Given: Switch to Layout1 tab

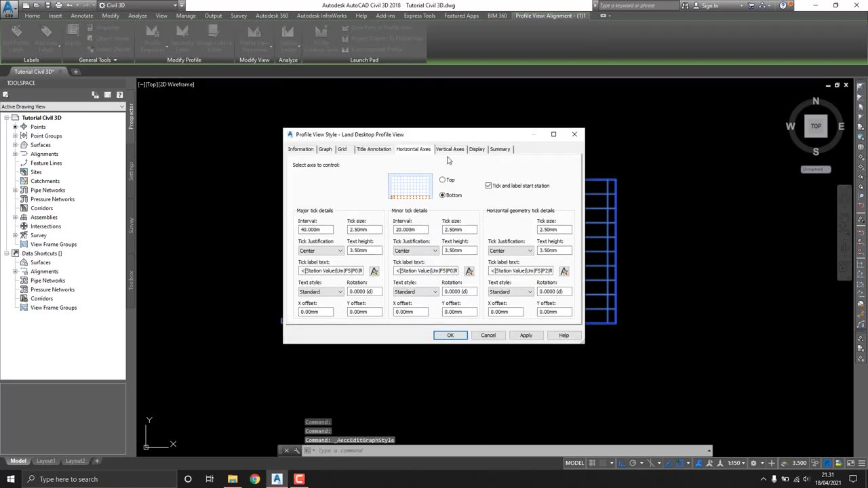Looking at the screenshot, I should coord(45,461).
